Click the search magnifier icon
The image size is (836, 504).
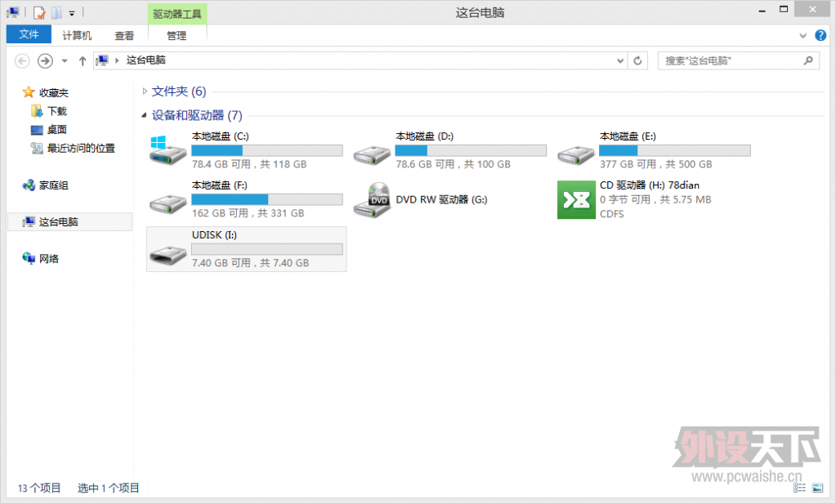point(808,60)
